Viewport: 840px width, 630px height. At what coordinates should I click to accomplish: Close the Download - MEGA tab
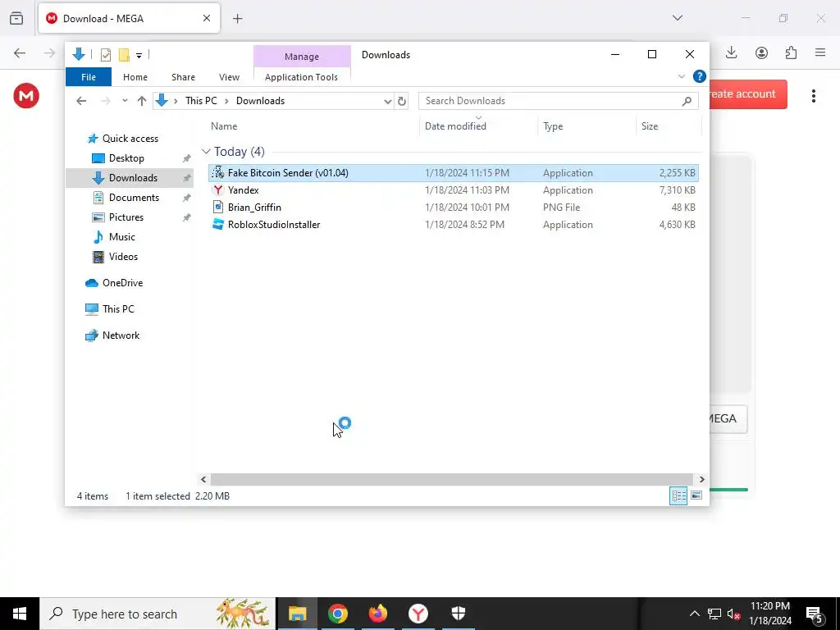click(x=207, y=18)
